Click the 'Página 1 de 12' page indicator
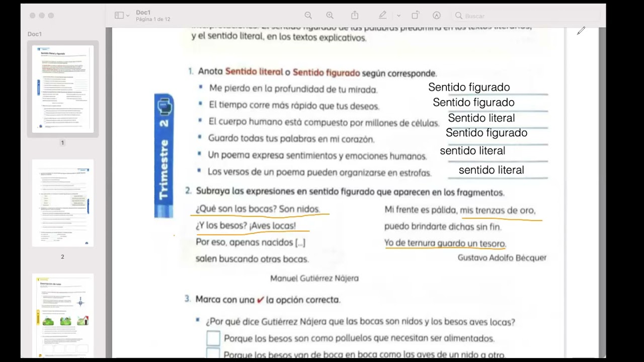Screen dimensions: 644x362 (153, 19)
